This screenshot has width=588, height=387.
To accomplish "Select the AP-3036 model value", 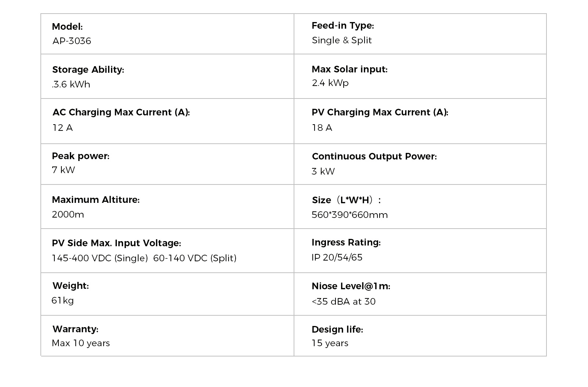I will click(72, 41).
